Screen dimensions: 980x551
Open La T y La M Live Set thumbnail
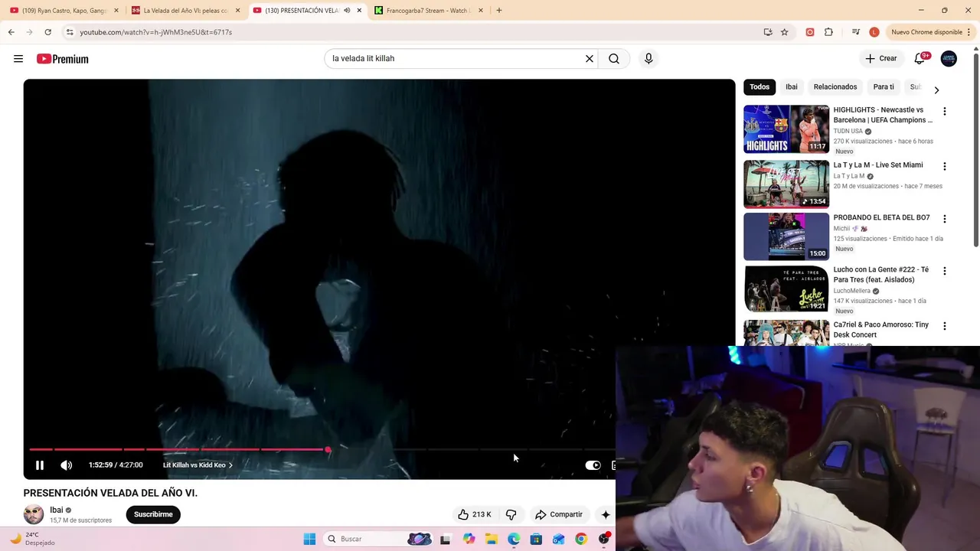[x=786, y=184]
